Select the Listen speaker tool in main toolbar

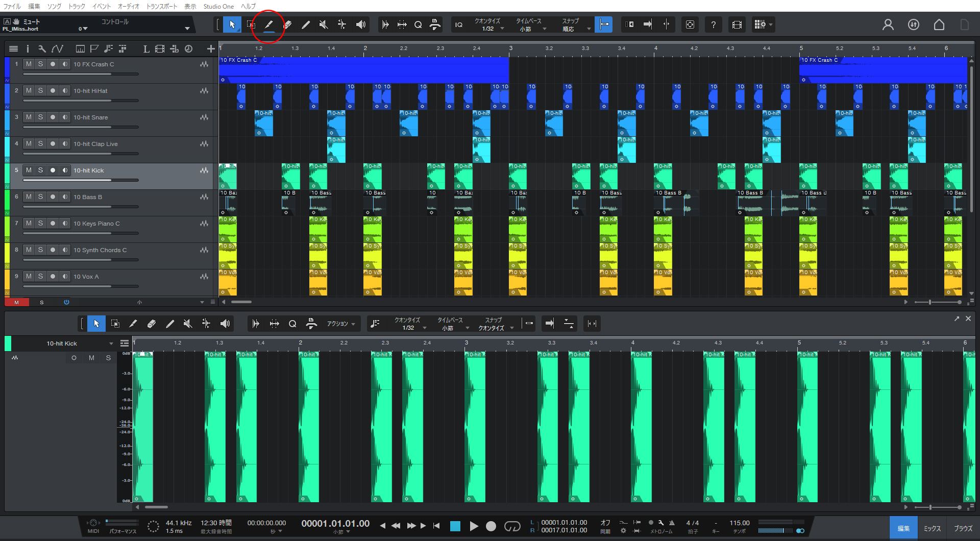click(x=360, y=24)
